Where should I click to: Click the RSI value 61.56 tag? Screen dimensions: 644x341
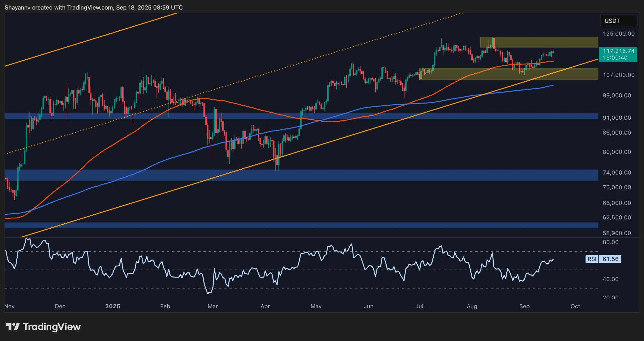(x=610, y=259)
